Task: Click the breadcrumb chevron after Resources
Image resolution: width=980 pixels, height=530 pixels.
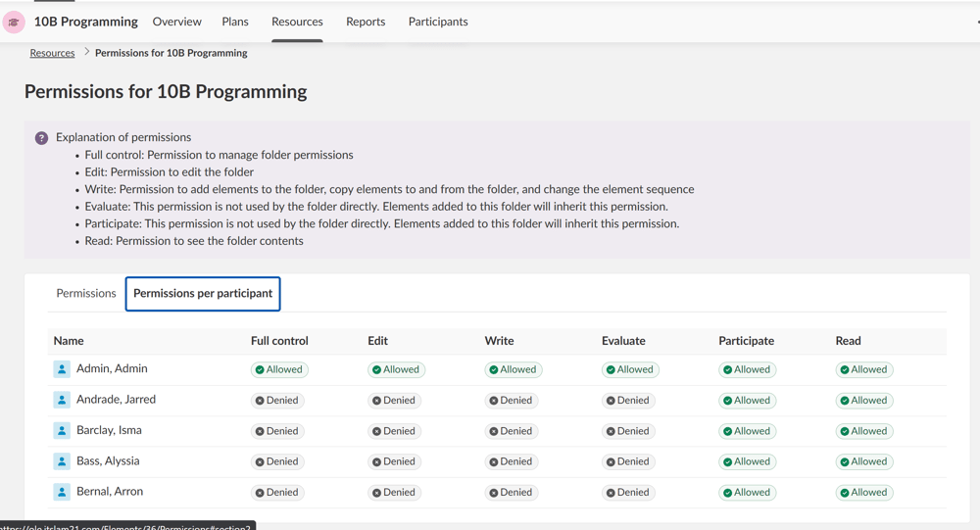Action: [x=86, y=52]
